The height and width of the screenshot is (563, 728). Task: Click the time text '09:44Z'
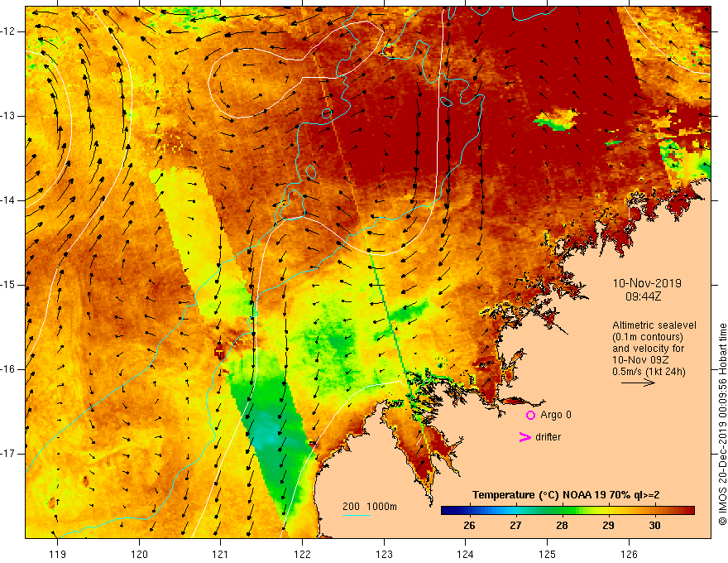point(643,296)
